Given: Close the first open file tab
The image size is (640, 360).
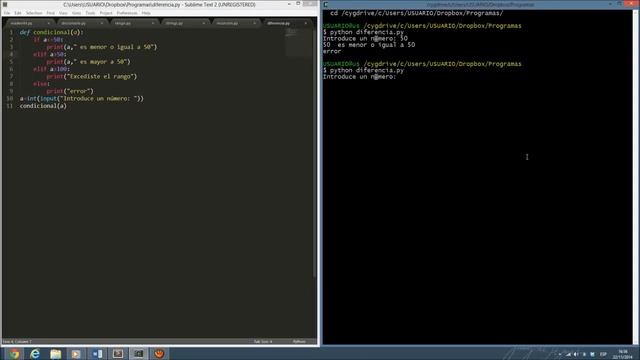Looking at the screenshot, I should pos(49,23).
